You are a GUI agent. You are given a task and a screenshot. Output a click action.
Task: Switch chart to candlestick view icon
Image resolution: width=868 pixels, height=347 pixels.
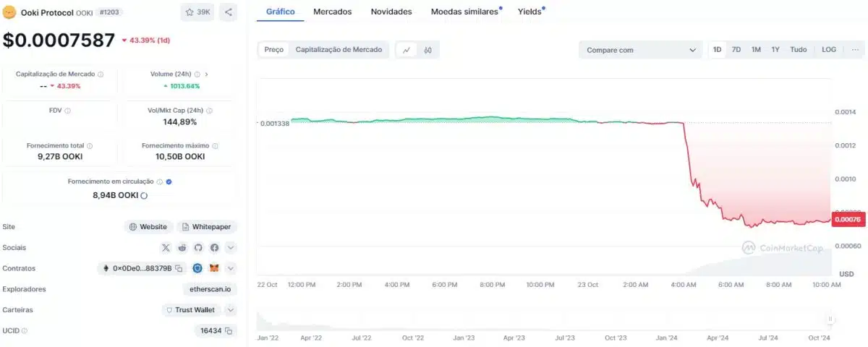(428, 50)
